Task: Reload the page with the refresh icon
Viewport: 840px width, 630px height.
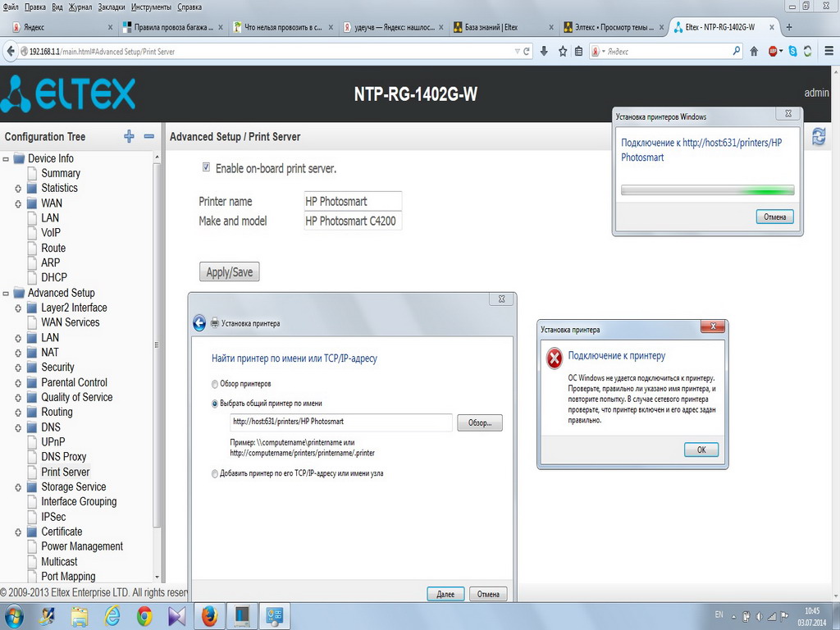Action: pos(526,52)
